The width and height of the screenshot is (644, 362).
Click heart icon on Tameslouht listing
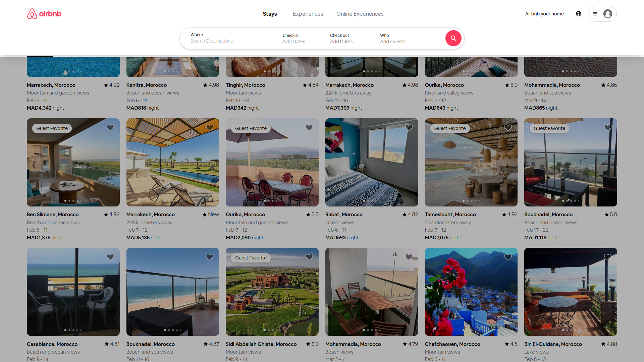pos(508,128)
